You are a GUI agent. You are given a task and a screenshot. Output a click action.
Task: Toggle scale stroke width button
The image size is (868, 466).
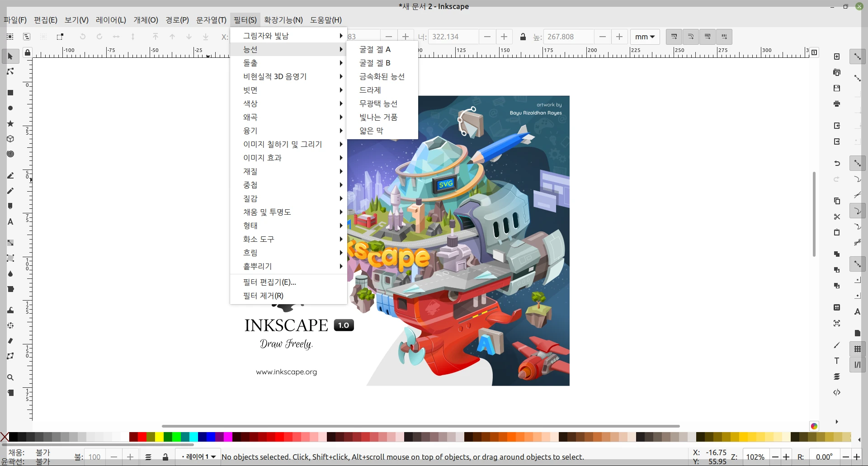click(674, 37)
